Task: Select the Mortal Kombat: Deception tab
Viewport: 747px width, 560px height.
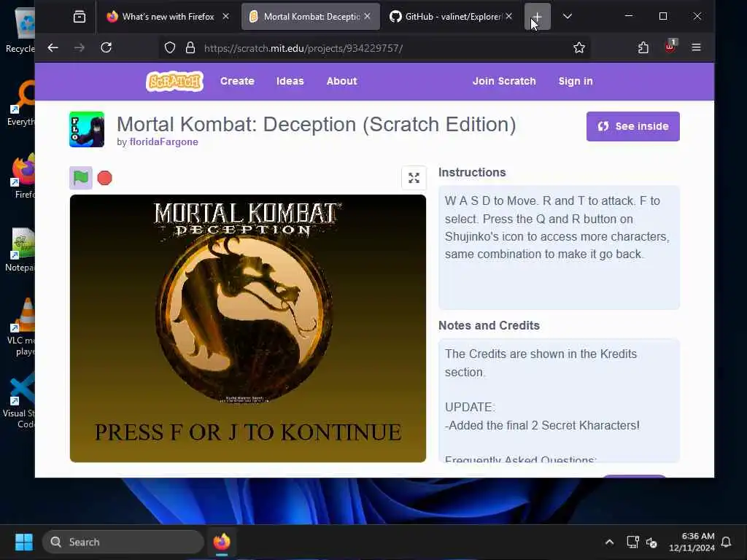Action: coord(311,17)
